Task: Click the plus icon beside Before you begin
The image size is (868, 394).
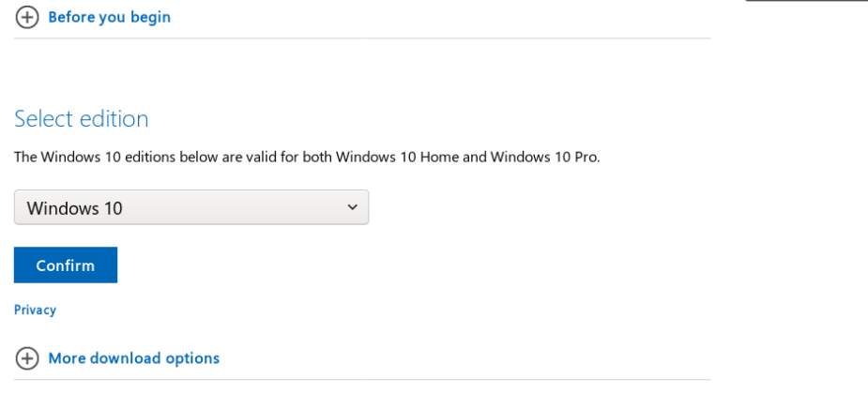Action: pyautogui.click(x=27, y=17)
